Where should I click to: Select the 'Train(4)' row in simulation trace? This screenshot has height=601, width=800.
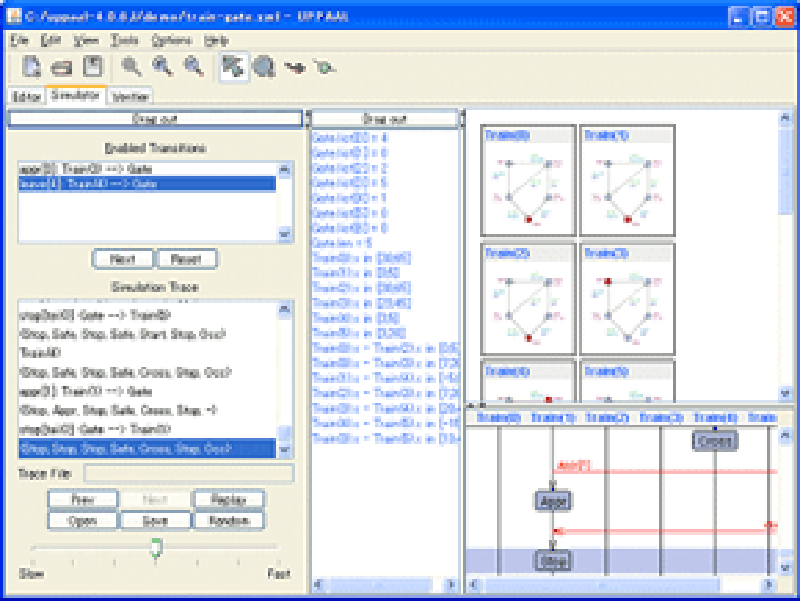click(x=147, y=353)
